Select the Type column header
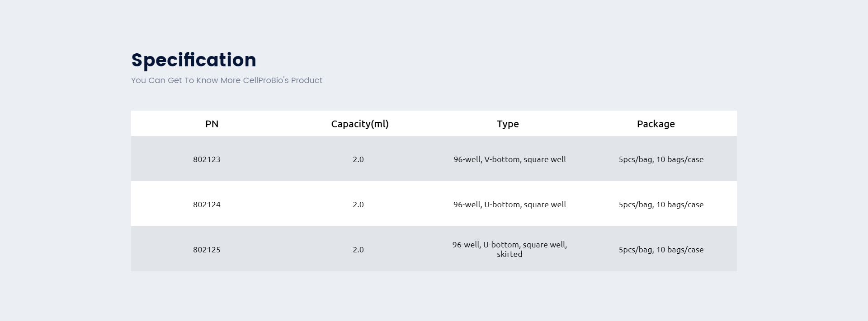This screenshot has height=321, width=868. coord(508,124)
